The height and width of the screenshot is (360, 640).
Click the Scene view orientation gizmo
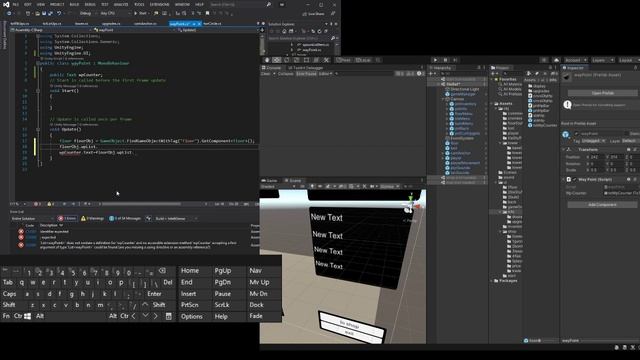click(412, 203)
